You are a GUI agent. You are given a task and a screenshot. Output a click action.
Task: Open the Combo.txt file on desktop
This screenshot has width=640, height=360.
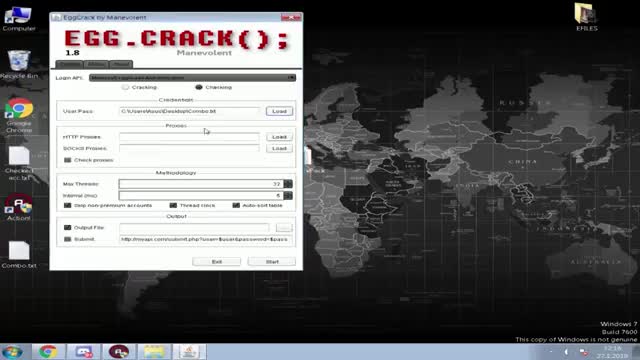[x=19, y=254]
